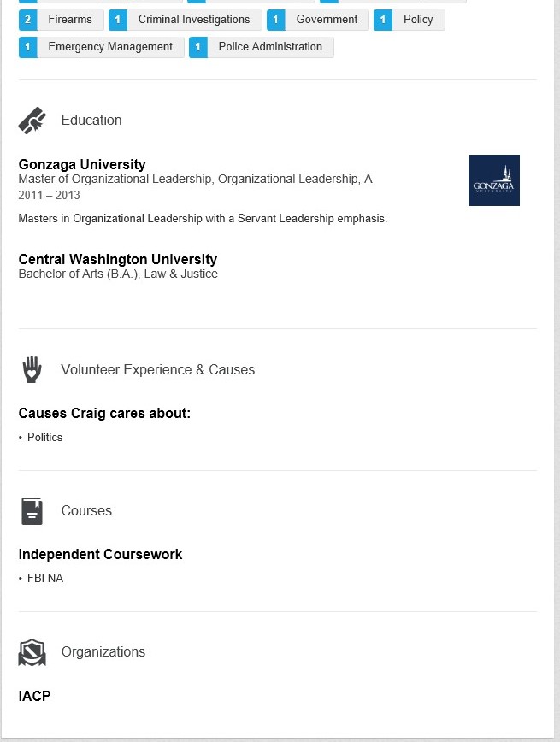Click the Central Washington University link
This screenshot has height=742, width=560.
click(x=117, y=259)
